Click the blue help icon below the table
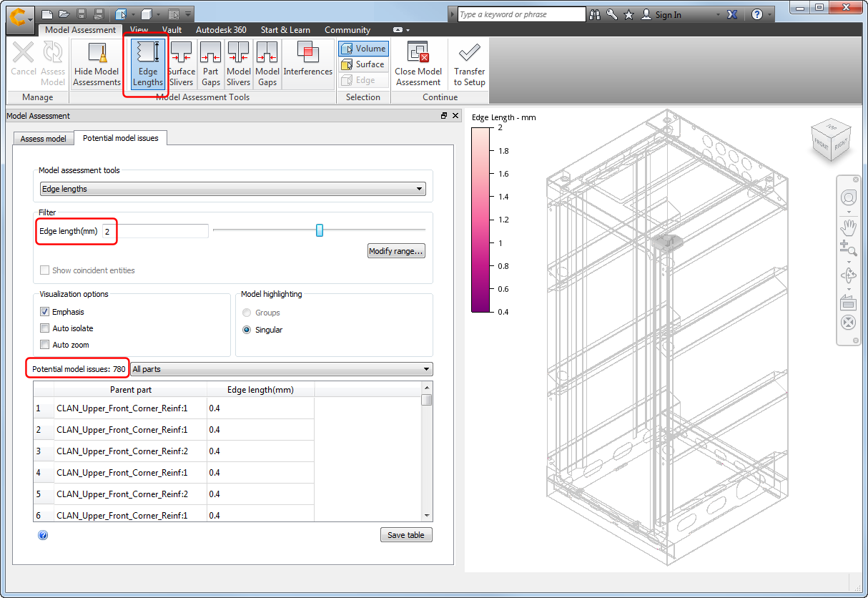 point(43,534)
